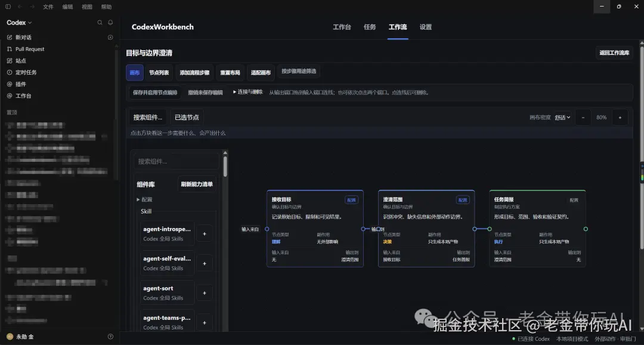Expand the 配置 section in 组件库
The image size is (644, 345).
tap(144, 199)
